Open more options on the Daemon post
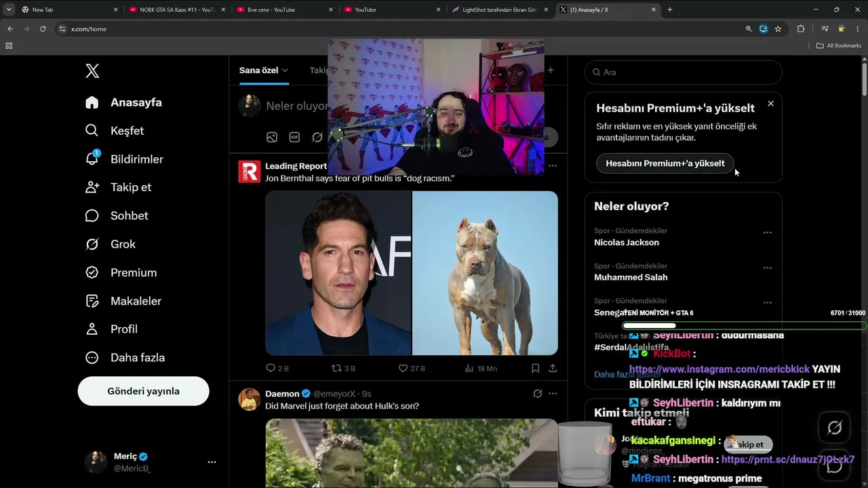The width and height of the screenshot is (868, 488). [x=553, y=394]
